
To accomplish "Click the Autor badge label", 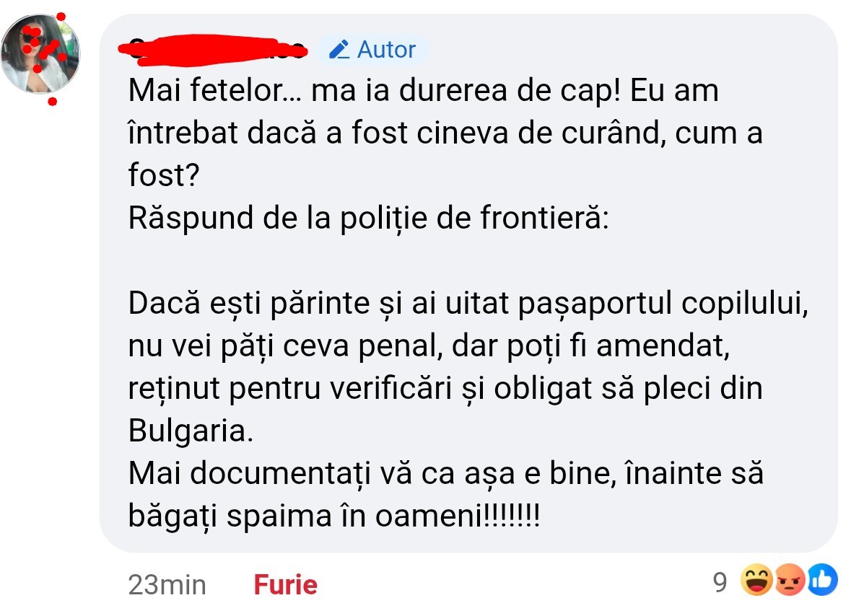I will coord(386,50).
